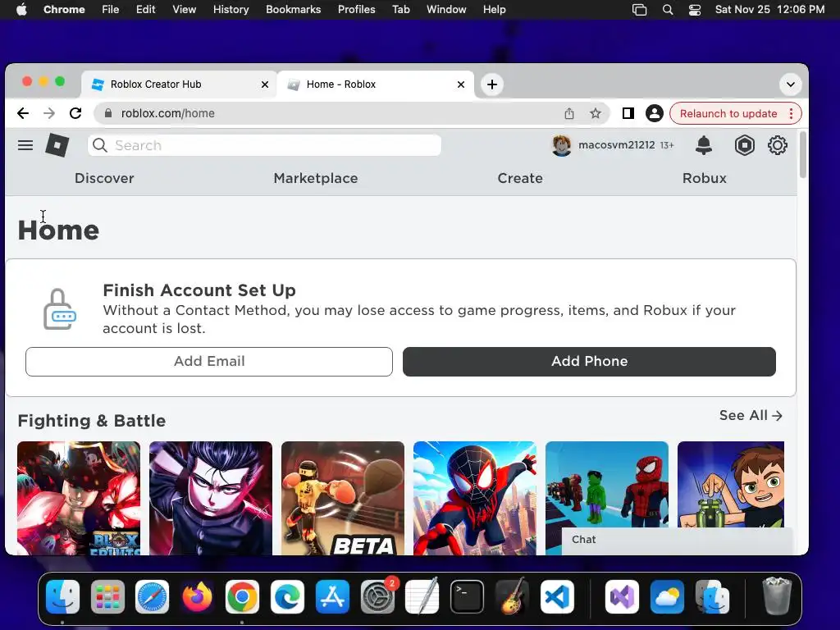The height and width of the screenshot is (630, 840).
Task: Toggle the Chrome side panel icon
Action: pyautogui.click(x=628, y=113)
